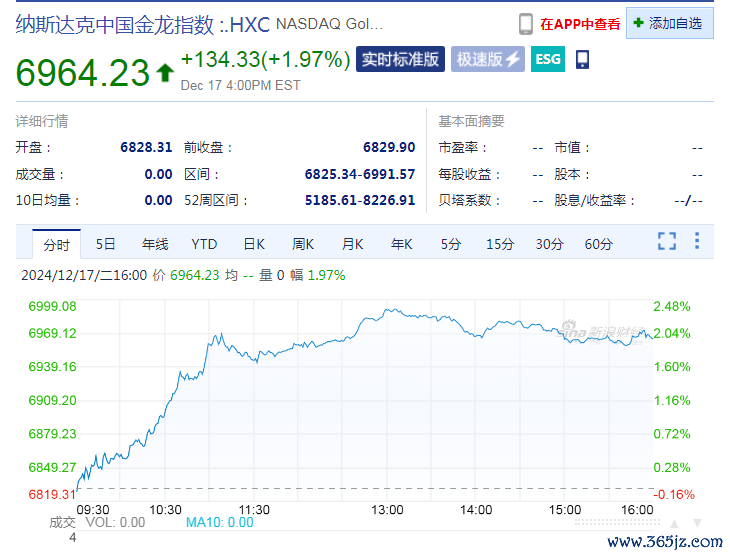Viewport: 730px width, 557px height.
Task: Click the change value +134.33(+1.97%)
Action: point(265,60)
